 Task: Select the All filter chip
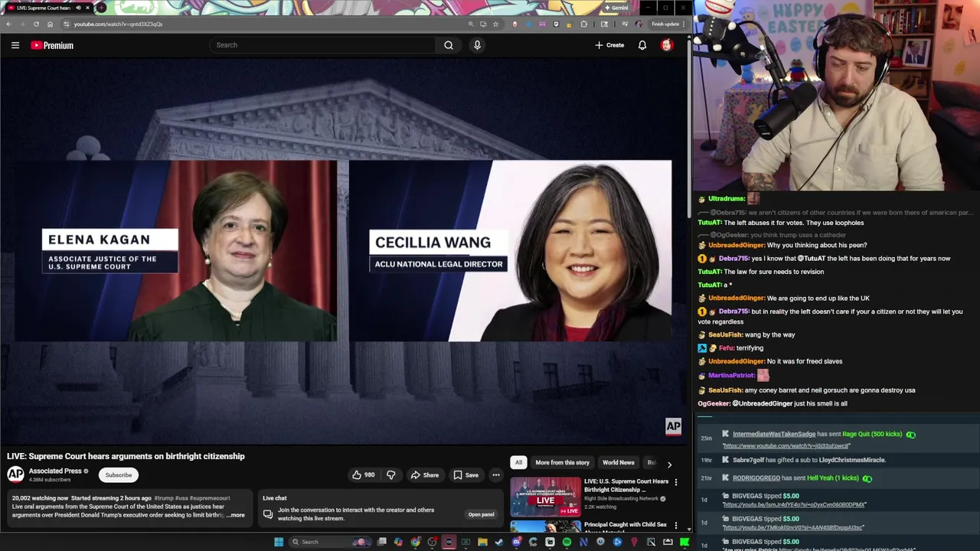(x=518, y=462)
